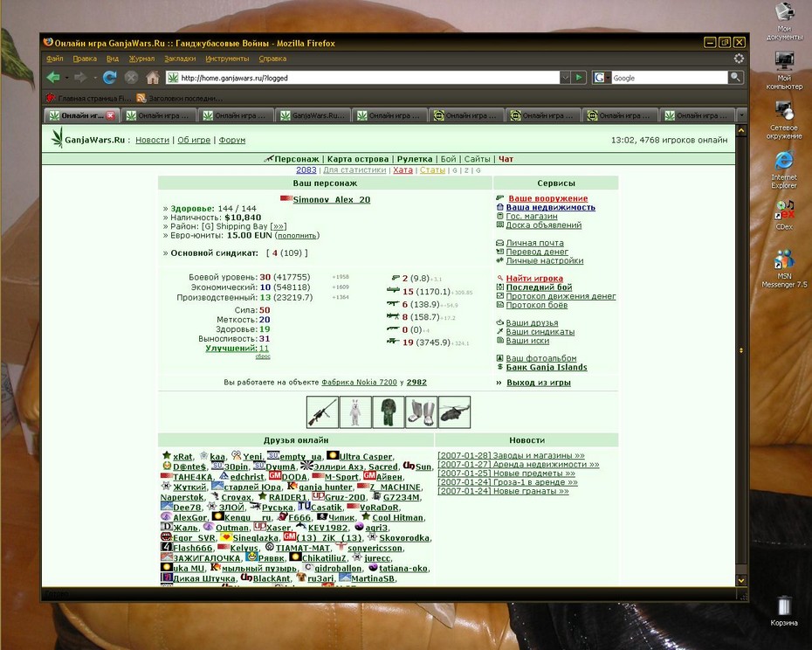The image size is (812, 650).
Task: Open the Карта острова link
Action: point(358,159)
